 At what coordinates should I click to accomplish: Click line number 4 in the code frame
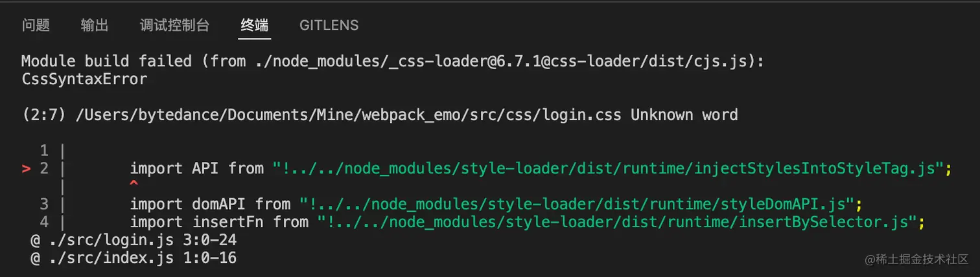click(44, 222)
